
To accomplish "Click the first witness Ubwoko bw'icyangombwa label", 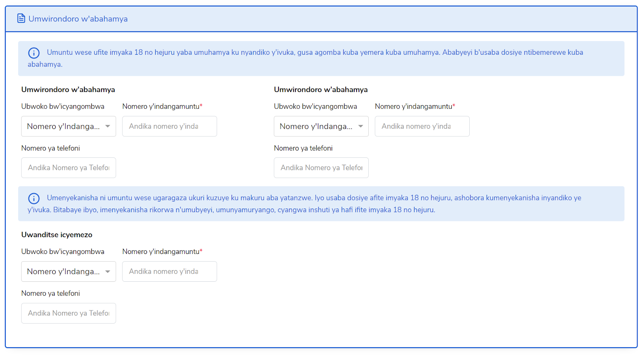I will pyautogui.click(x=63, y=106).
